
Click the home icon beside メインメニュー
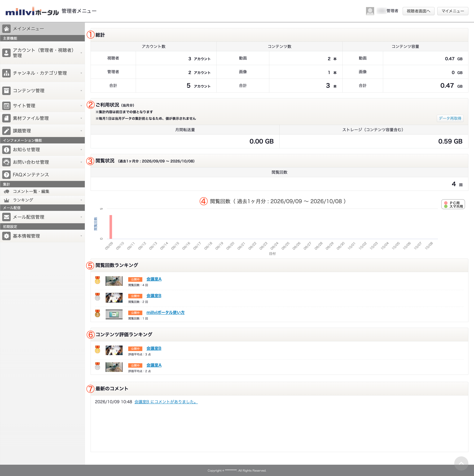pyautogui.click(x=6, y=29)
